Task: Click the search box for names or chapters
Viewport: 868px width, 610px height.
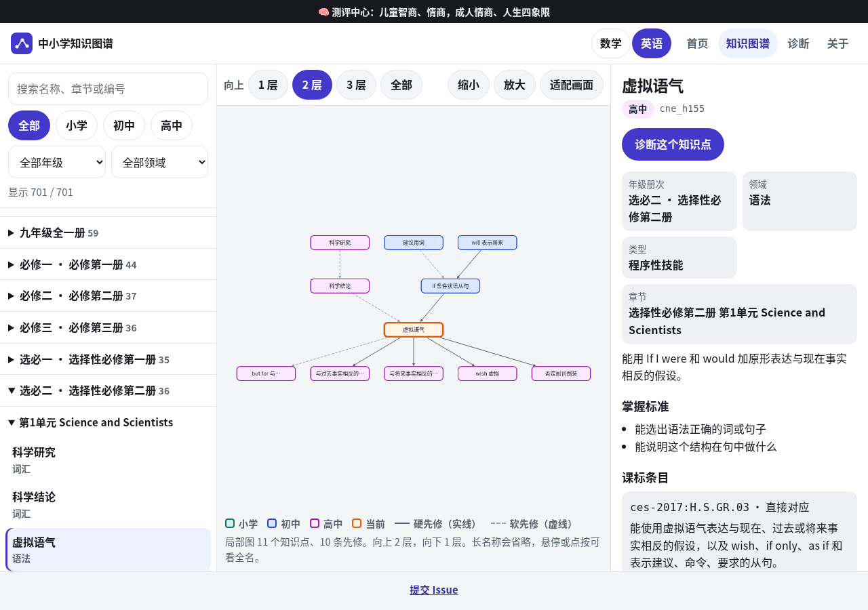Action: point(108,89)
